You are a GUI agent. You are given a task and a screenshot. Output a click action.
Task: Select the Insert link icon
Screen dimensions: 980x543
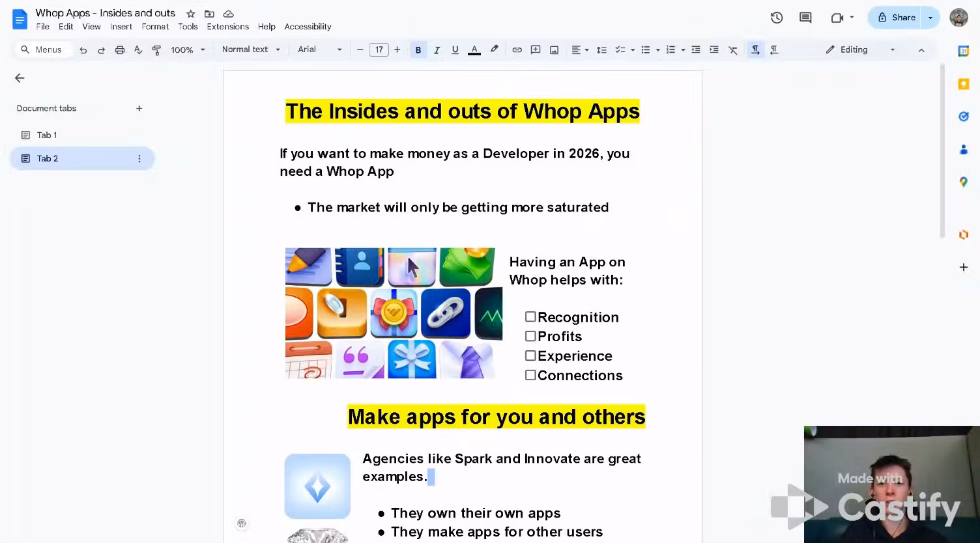(516, 49)
